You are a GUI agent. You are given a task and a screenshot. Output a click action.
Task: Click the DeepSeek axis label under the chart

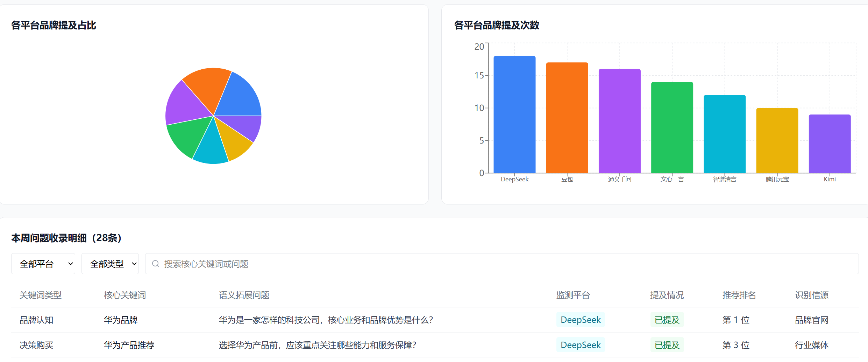point(514,179)
